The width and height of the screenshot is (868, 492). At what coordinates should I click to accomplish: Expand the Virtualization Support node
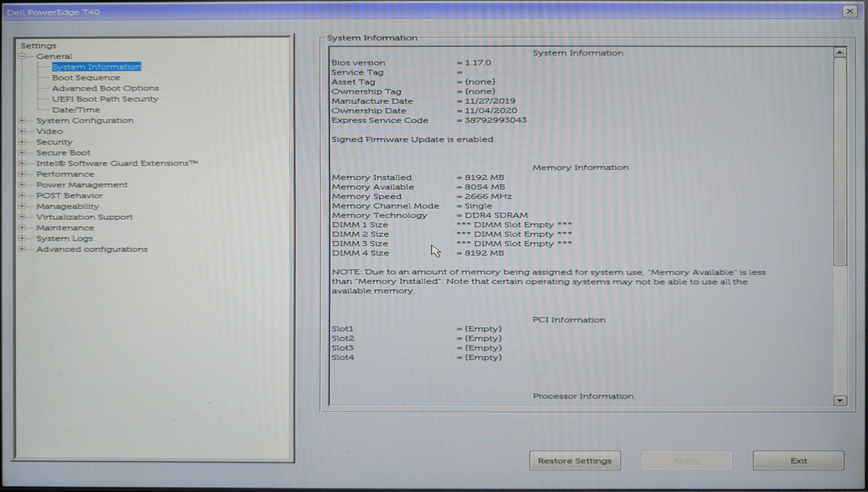[22, 217]
